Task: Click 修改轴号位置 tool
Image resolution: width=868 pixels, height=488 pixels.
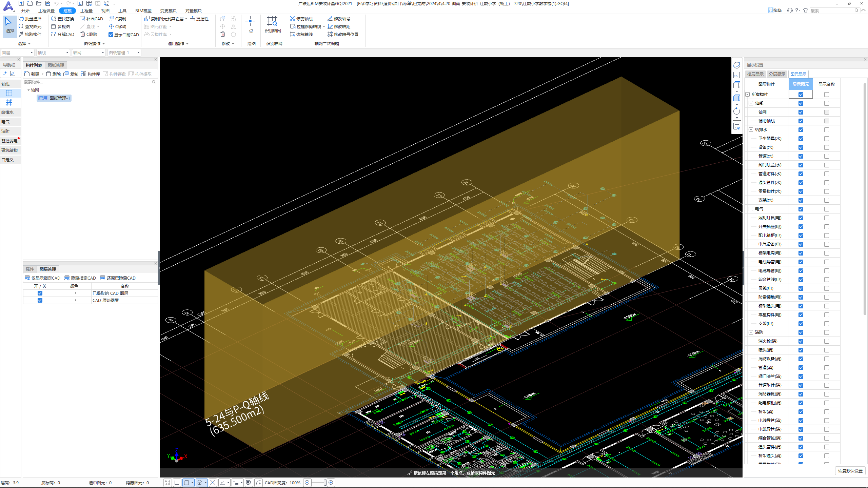Action: coord(343,34)
